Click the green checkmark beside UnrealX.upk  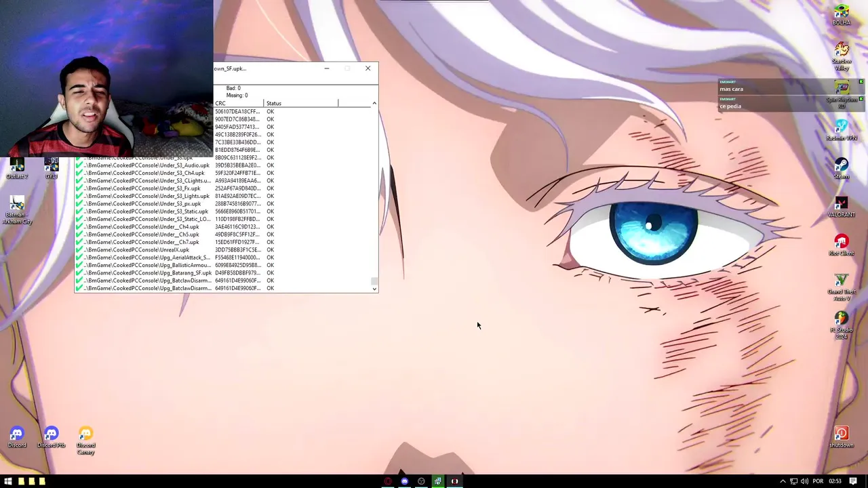(x=79, y=249)
